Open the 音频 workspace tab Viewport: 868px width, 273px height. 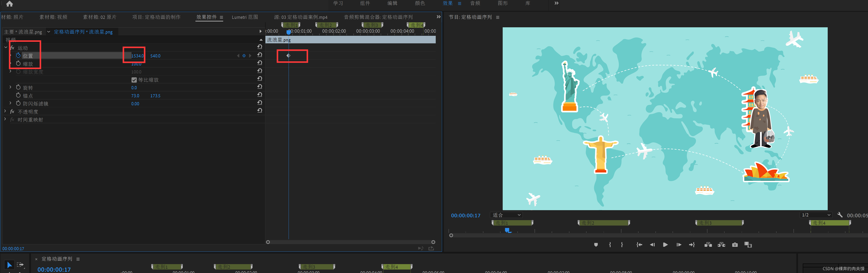(475, 3)
